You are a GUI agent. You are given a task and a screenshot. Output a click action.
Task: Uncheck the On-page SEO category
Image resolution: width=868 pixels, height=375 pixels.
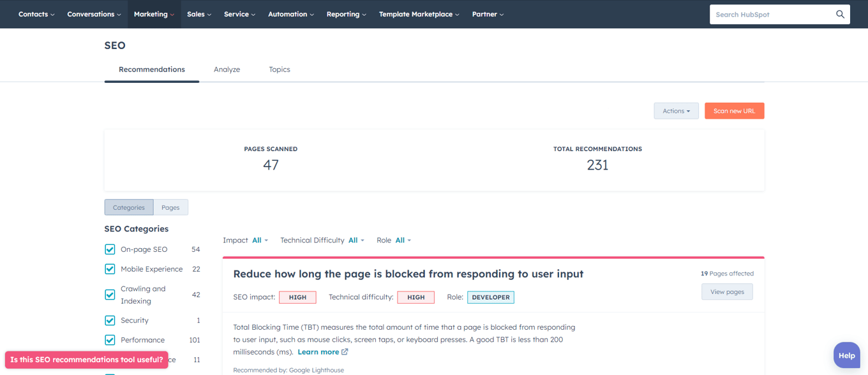pyautogui.click(x=110, y=249)
